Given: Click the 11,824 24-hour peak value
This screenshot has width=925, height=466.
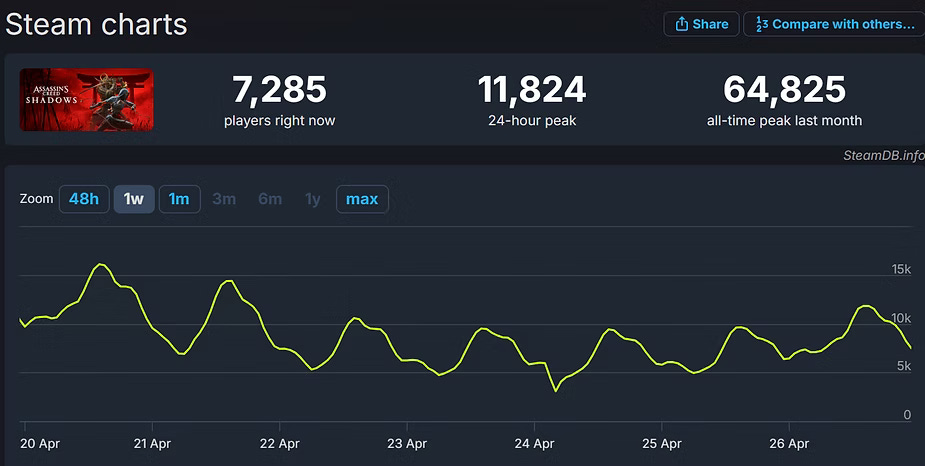Looking at the screenshot, I should tap(532, 89).
